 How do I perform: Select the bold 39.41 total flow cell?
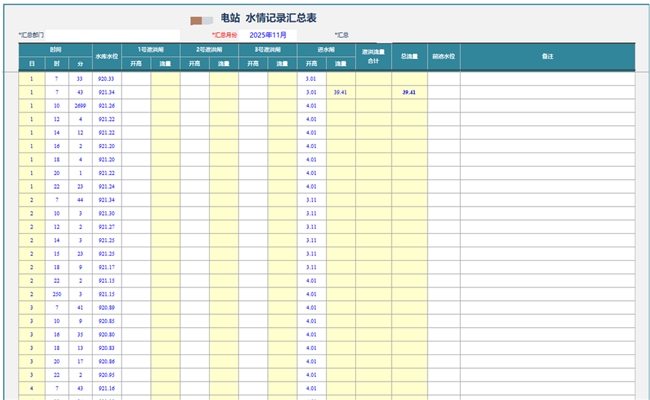click(409, 92)
